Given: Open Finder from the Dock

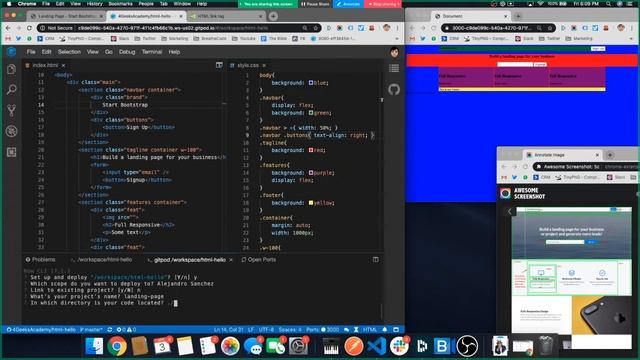Looking at the screenshot, I should coord(95,346).
